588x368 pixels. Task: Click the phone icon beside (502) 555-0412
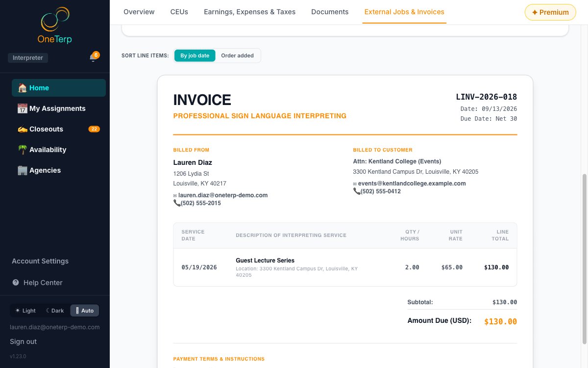[357, 191]
